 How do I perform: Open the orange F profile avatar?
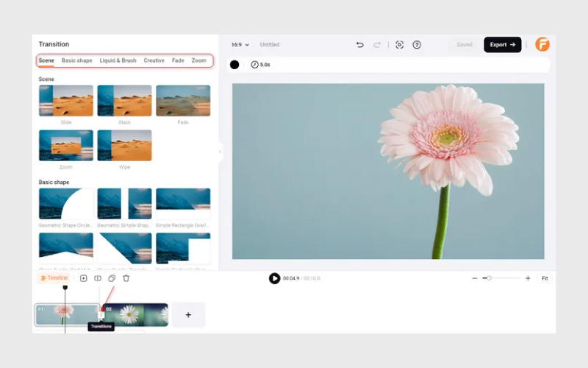[x=542, y=44]
